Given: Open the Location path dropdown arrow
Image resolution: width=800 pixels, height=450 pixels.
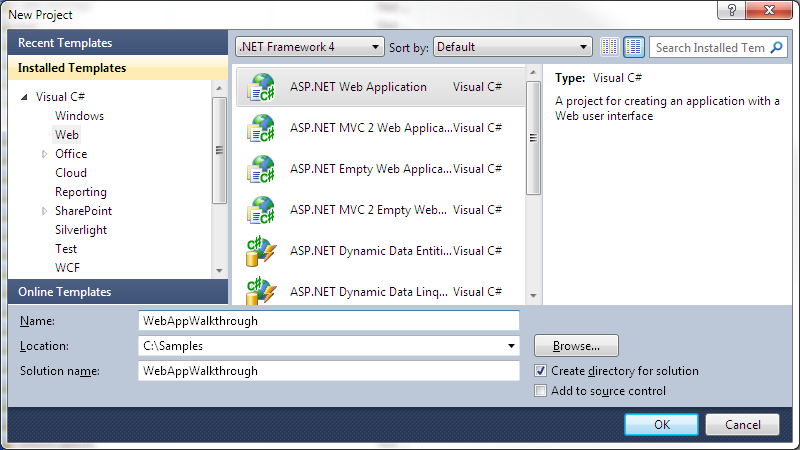Looking at the screenshot, I should [511, 346].
